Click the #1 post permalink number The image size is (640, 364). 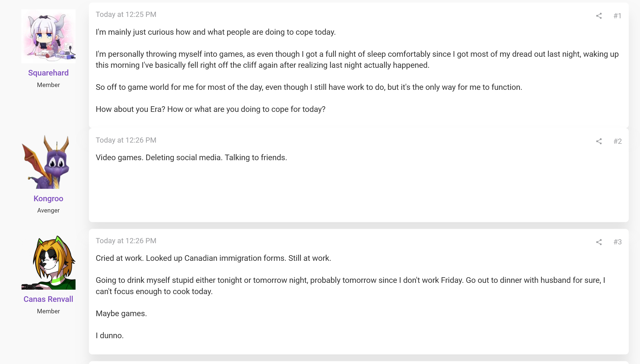click(x=617, y=16)
